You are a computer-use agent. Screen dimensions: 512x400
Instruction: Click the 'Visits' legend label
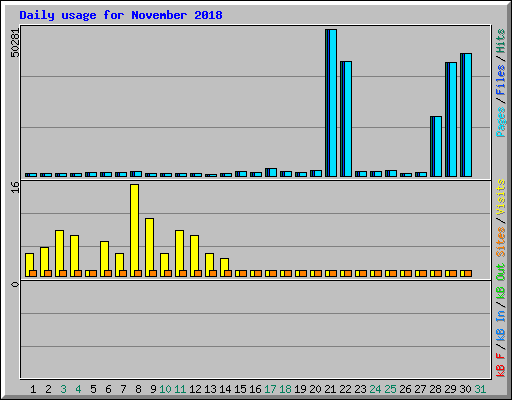pos(500,197)
